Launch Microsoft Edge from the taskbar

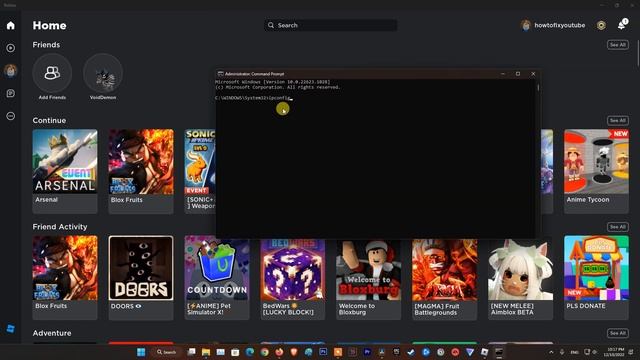(x=250, y=352)
